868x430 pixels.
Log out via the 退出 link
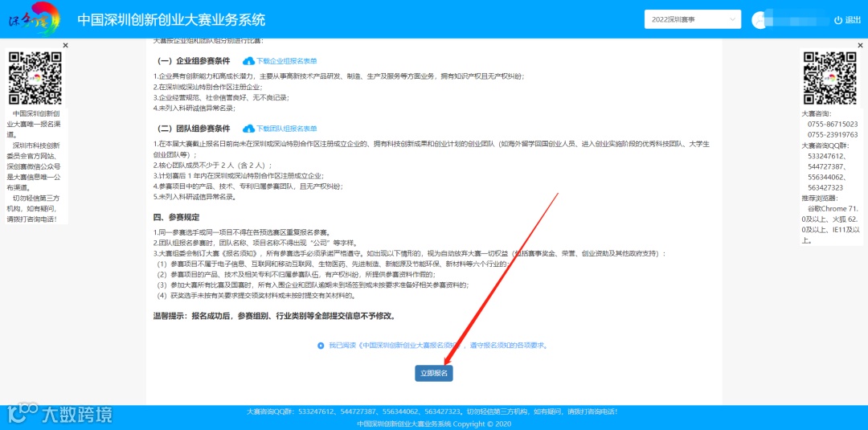[x=853, y=20]
